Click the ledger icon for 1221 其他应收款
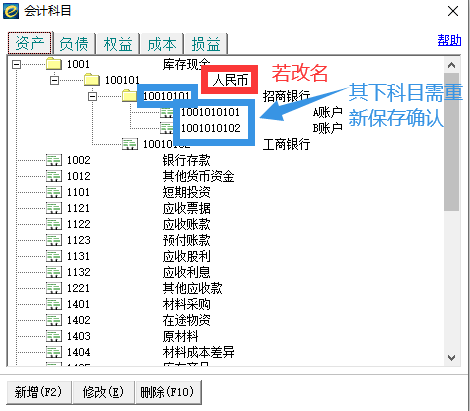 pyautogui.click(x=54, y=288)
